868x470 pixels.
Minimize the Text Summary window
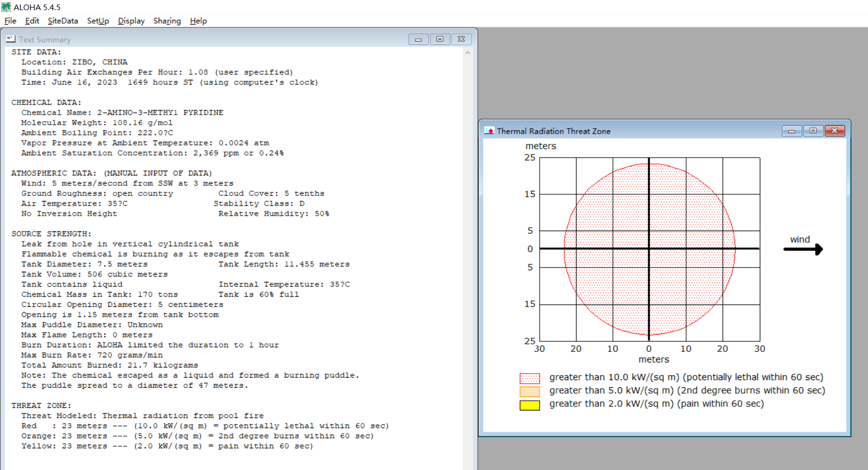point(418,39)
